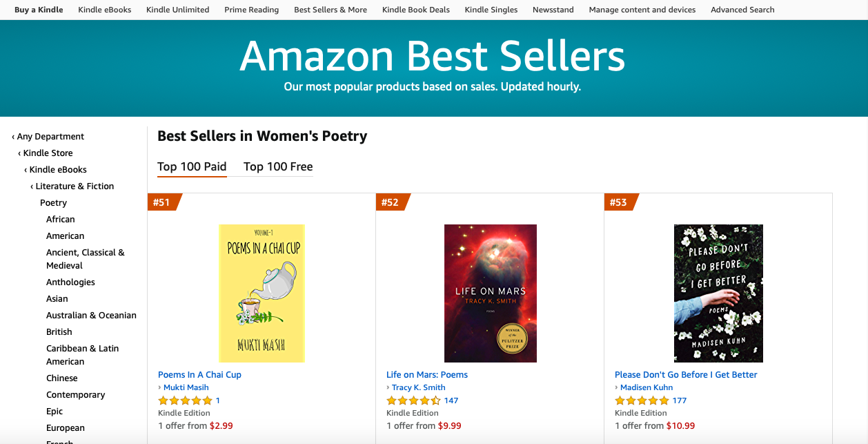Open Life on Mars book cover
The width and height of the screenshot is (868, 444).
tap(490, 293)
